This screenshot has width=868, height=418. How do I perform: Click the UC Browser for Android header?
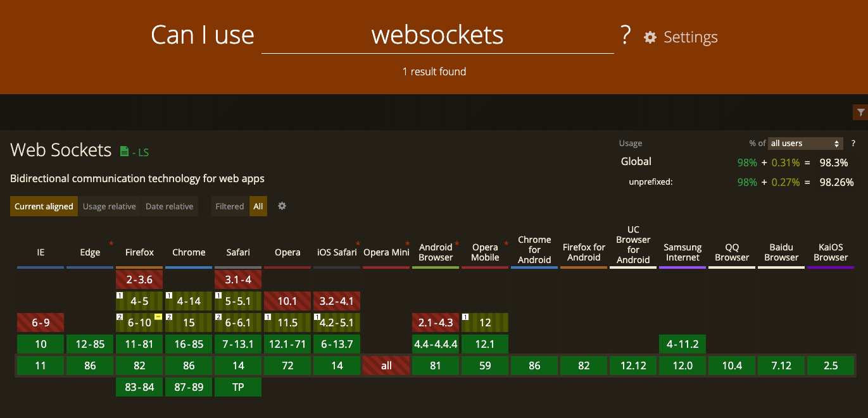(x=633, y=245)
